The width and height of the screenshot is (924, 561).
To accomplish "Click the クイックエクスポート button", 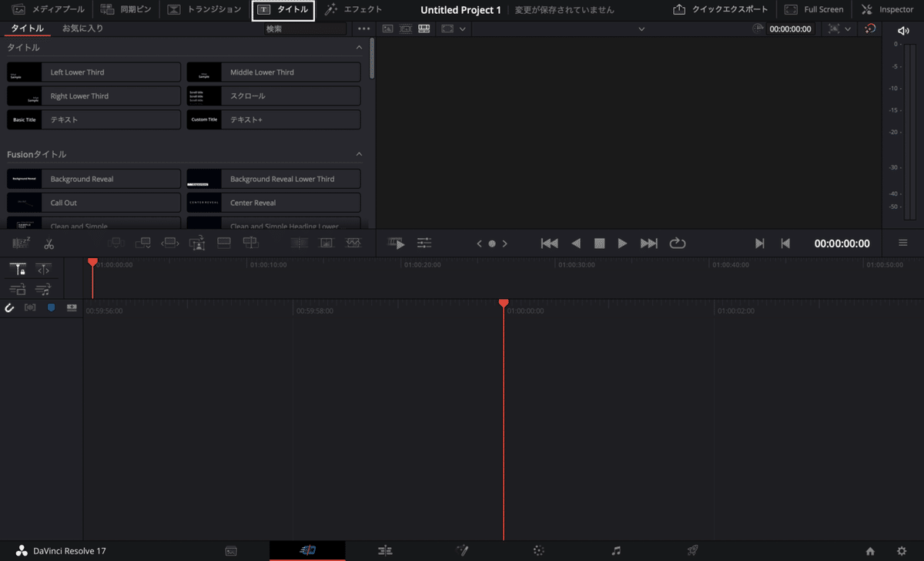I will click(720, 10).
